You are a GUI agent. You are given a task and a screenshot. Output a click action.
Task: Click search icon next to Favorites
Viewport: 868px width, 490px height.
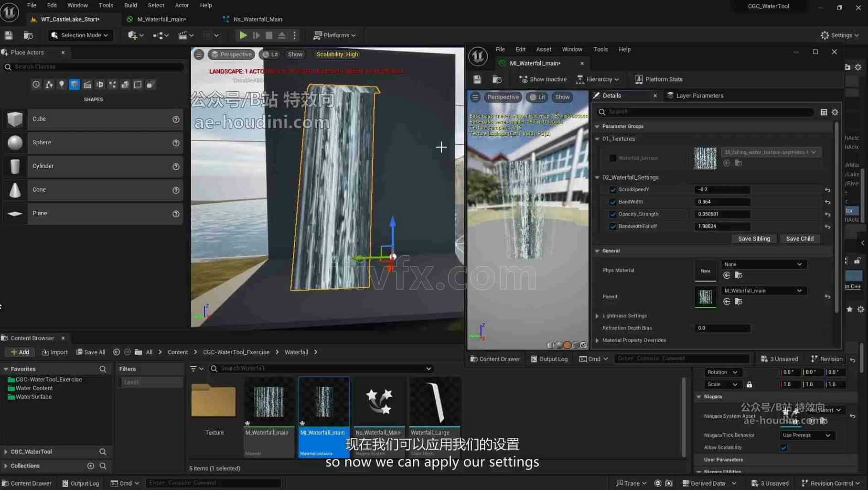coord(103,369)
